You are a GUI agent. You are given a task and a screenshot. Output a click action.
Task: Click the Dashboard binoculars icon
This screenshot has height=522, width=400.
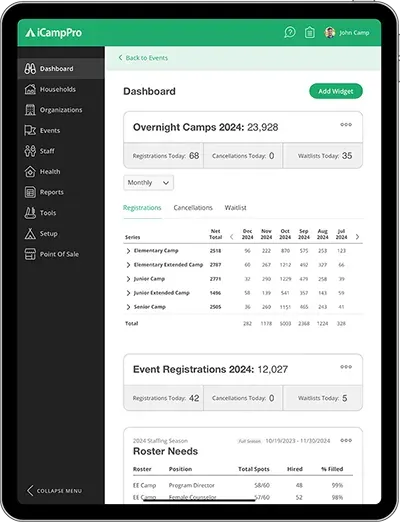click(x=30, y=69)
